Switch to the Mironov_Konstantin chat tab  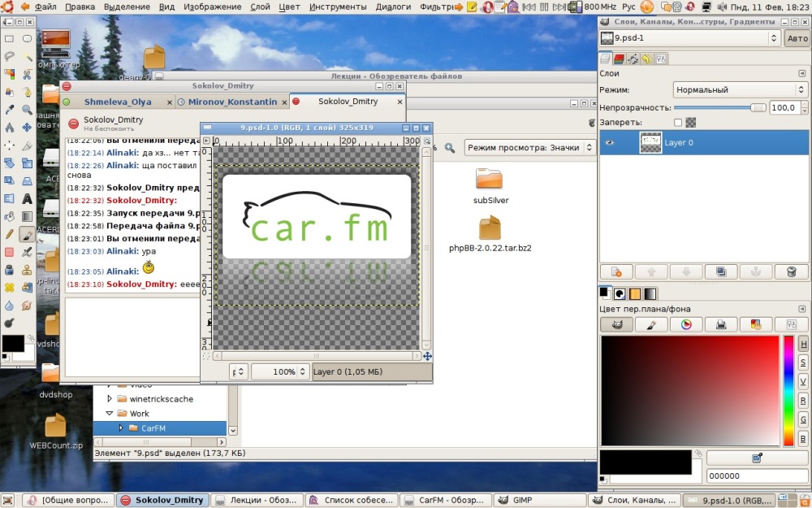pos(232,102)
